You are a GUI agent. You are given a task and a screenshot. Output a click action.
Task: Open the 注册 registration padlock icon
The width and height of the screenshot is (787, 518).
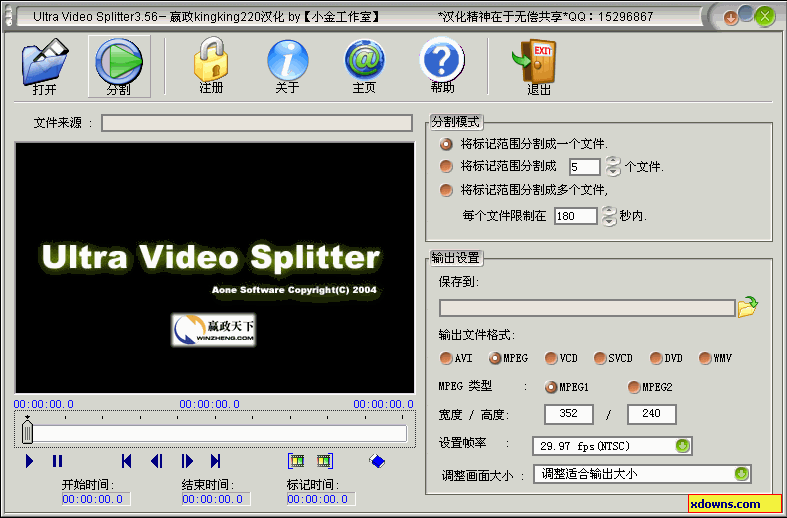coord(211,65)
